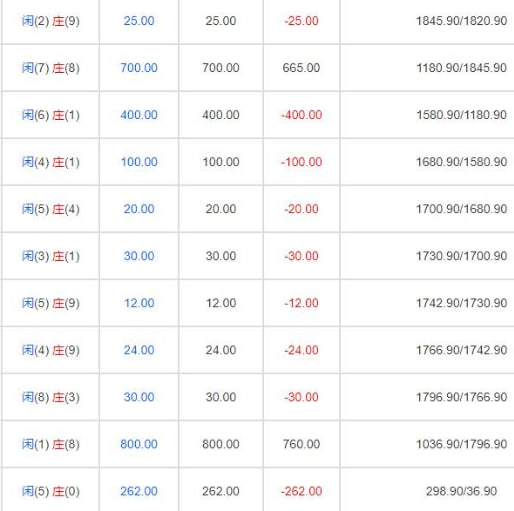514x511 pixels.
Task: Select the result cell 闲(6) 庄(1)
Action: [x=51, y=115]
